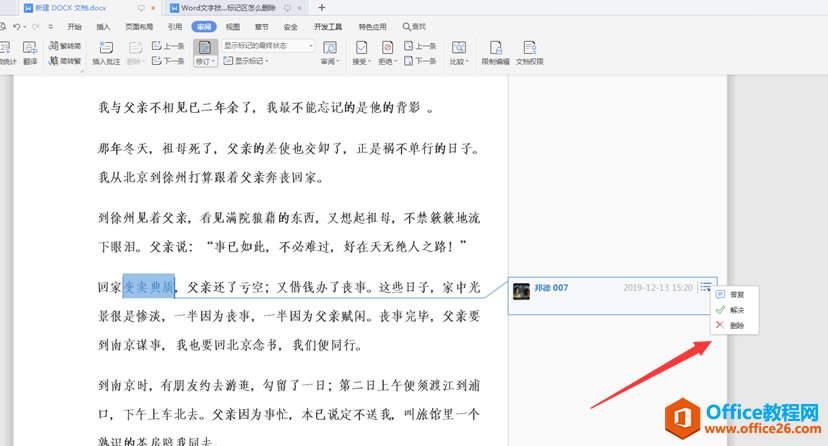The height and width of the screenshot is (446, 828).
Task: Click the 接受 accept change icon
Action: 361,48
